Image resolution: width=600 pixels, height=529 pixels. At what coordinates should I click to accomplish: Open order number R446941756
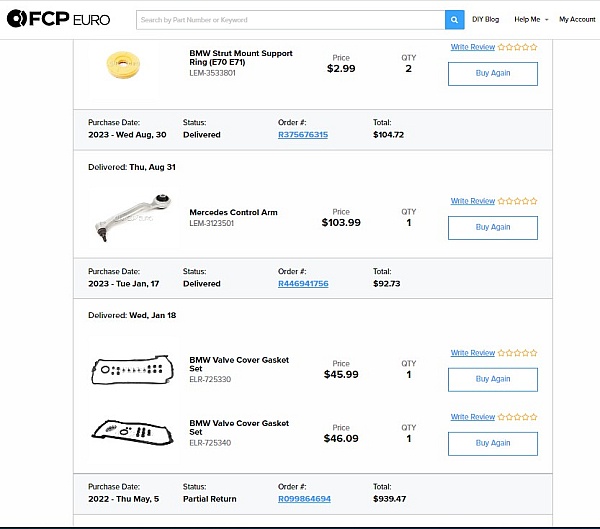tap(303, 284)
